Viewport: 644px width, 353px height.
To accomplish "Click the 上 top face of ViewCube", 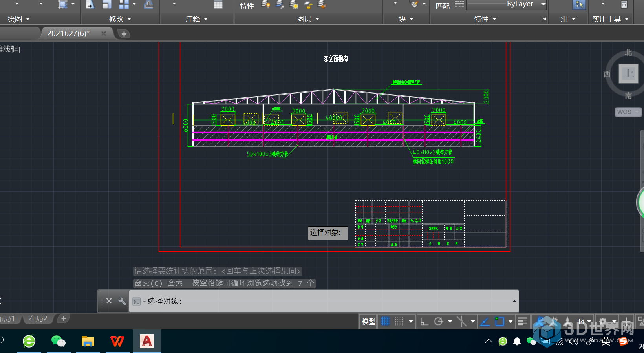I will [628, 73].
